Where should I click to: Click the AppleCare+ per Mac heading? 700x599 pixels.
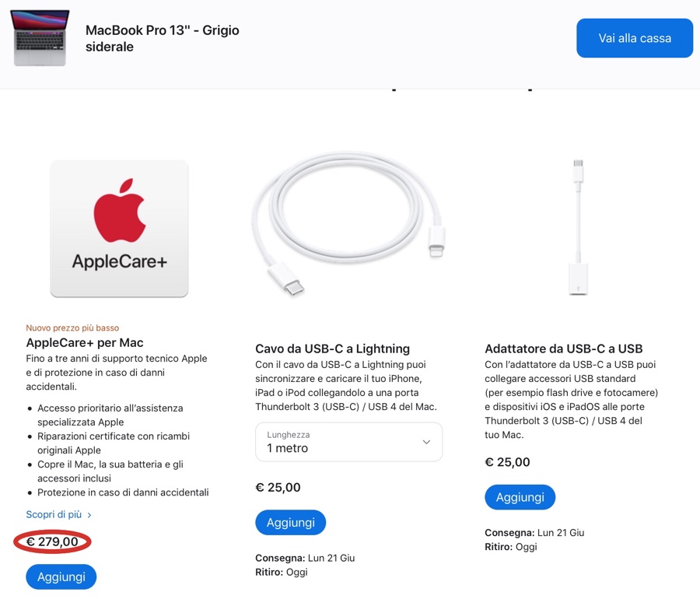(x=85, y=342)
